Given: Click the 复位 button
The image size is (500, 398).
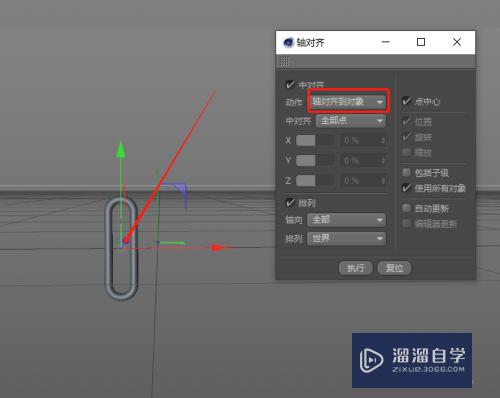Looking at the screenshot, I should click(x=394, y=268).
